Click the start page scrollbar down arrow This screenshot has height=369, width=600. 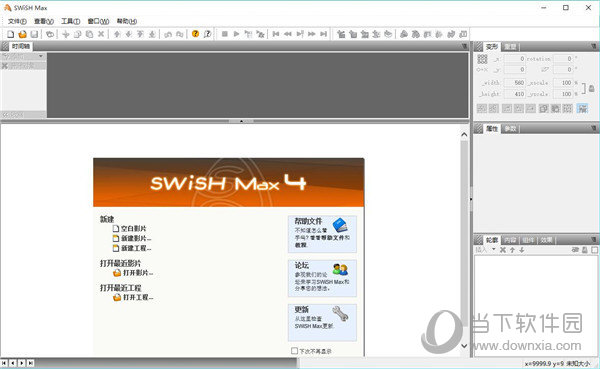tap(464, 346)
